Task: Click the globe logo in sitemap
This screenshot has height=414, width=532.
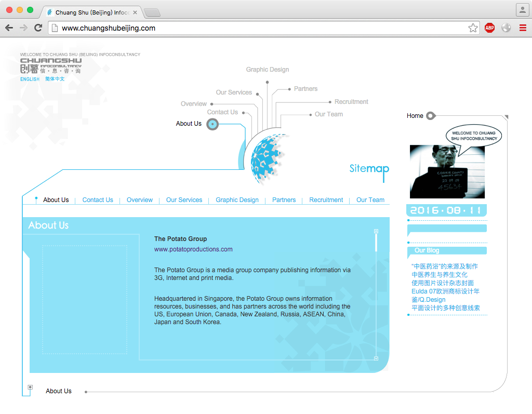Action: [268, 158]
